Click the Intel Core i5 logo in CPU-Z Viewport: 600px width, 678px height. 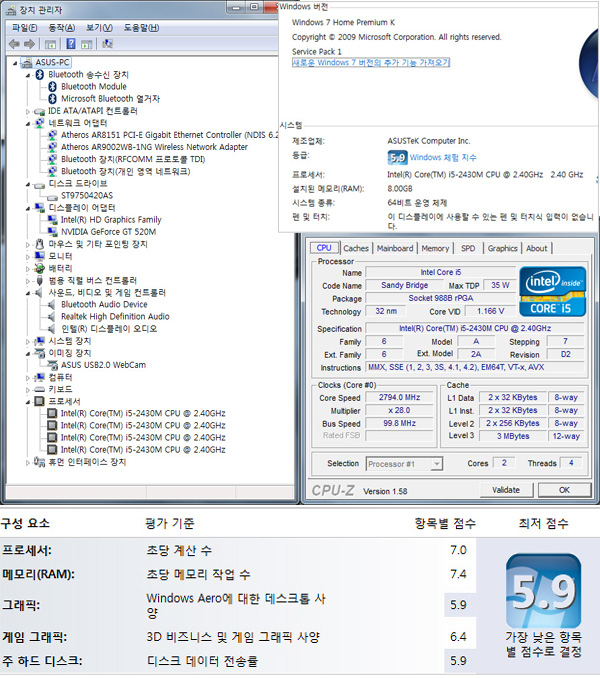pos(552,291)
